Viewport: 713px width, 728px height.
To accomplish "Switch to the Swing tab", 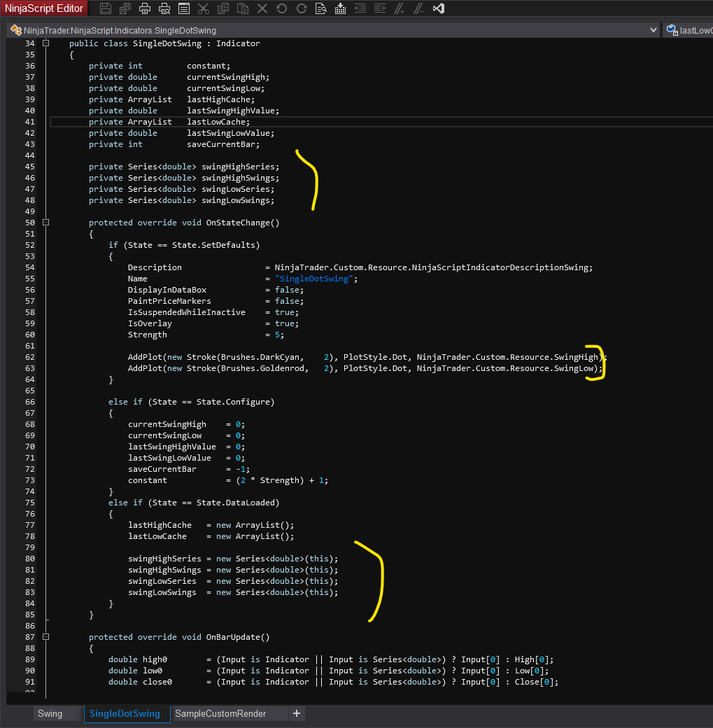I will (x=50, y=713).
